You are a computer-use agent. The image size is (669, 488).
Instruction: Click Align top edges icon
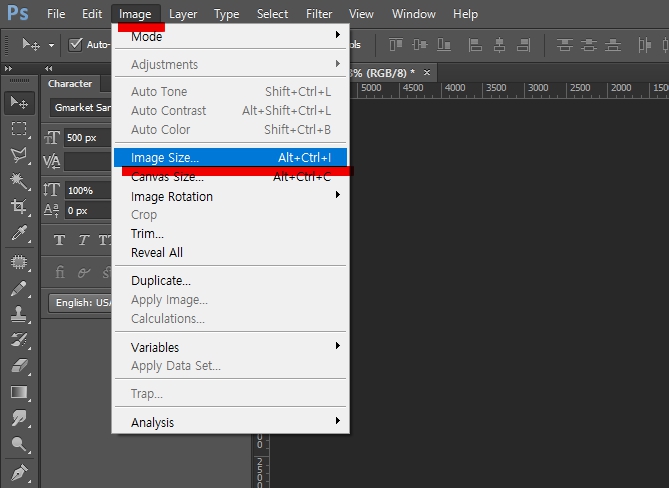(x=396, y=44)
